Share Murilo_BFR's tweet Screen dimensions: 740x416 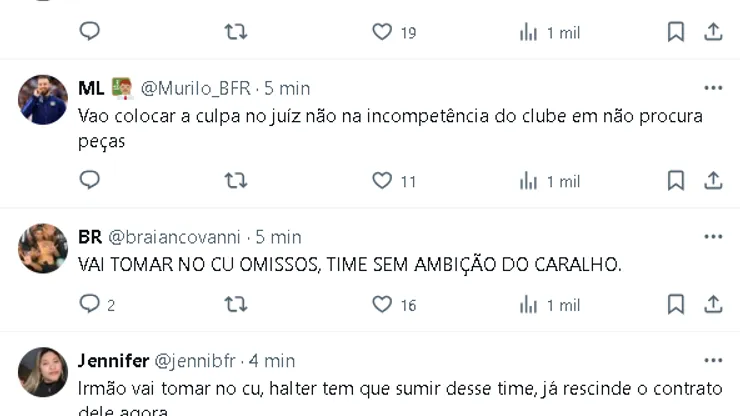click(x=713, y=181)
